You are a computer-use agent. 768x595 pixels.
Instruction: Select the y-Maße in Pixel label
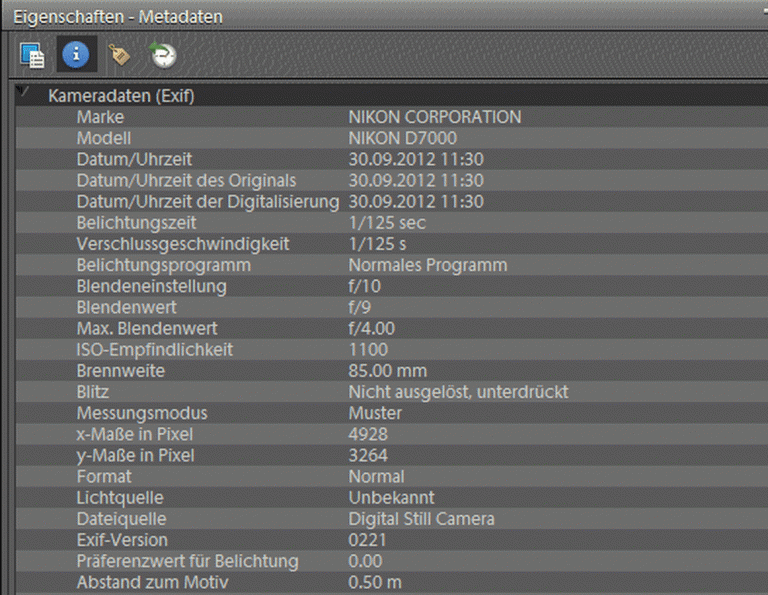[136, 455]
